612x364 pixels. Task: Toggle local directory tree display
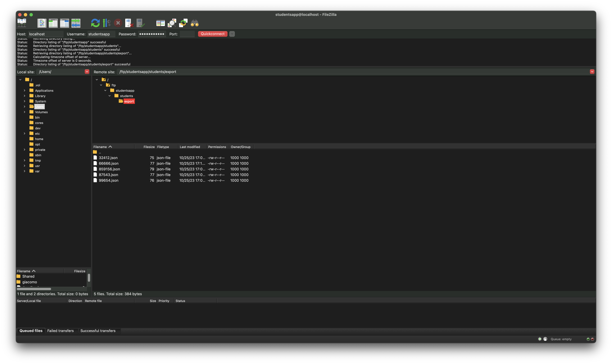[53, 23]
